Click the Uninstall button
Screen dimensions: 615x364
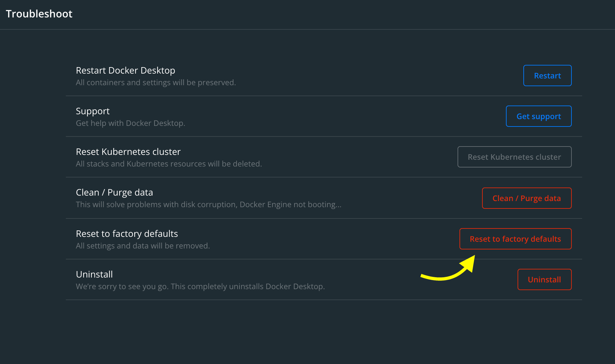pos(544,279)
